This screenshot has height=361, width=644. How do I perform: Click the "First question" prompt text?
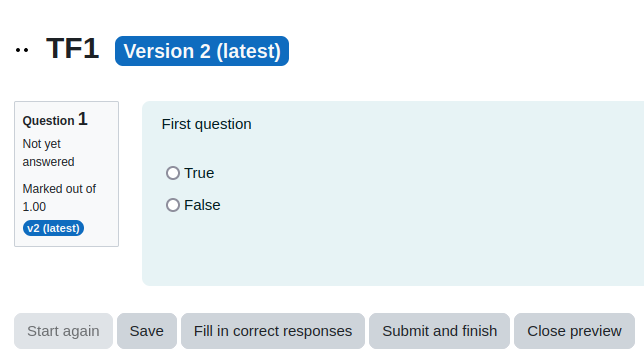206,124
